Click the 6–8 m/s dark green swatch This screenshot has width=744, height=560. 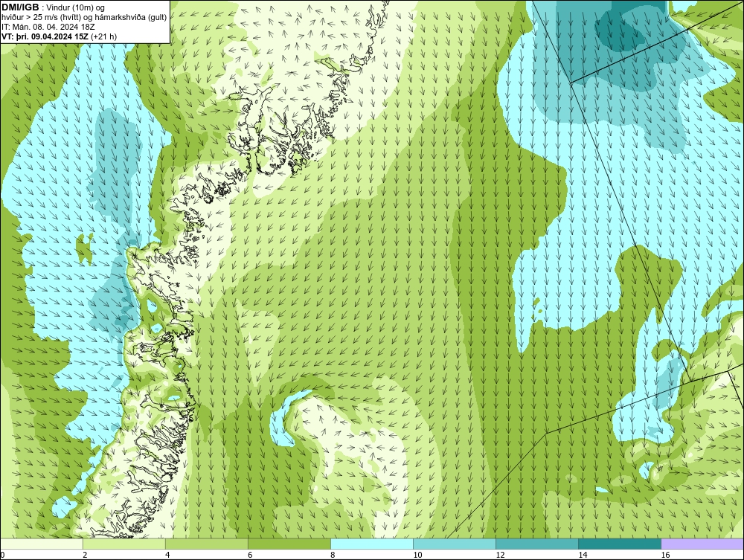coord(289,544)
